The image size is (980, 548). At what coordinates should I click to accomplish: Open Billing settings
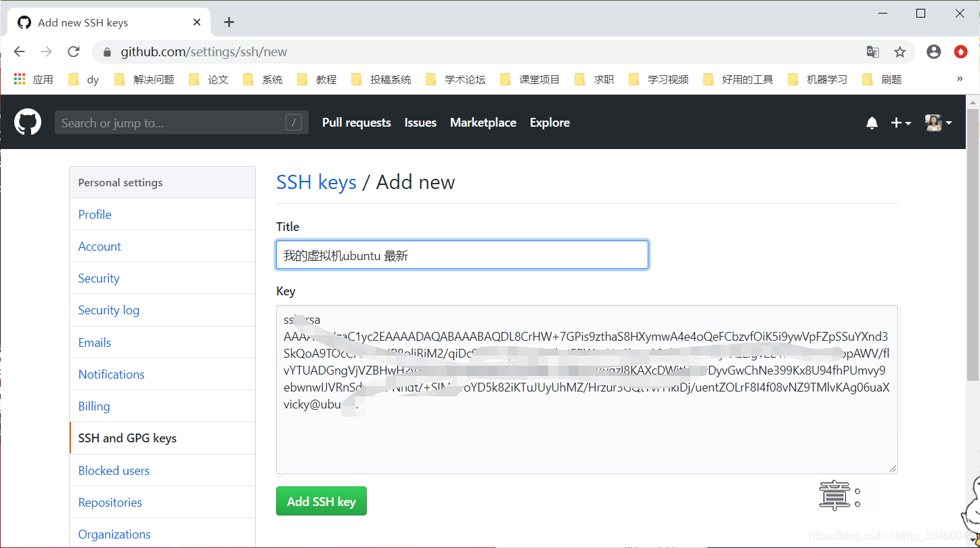[162, 406]
